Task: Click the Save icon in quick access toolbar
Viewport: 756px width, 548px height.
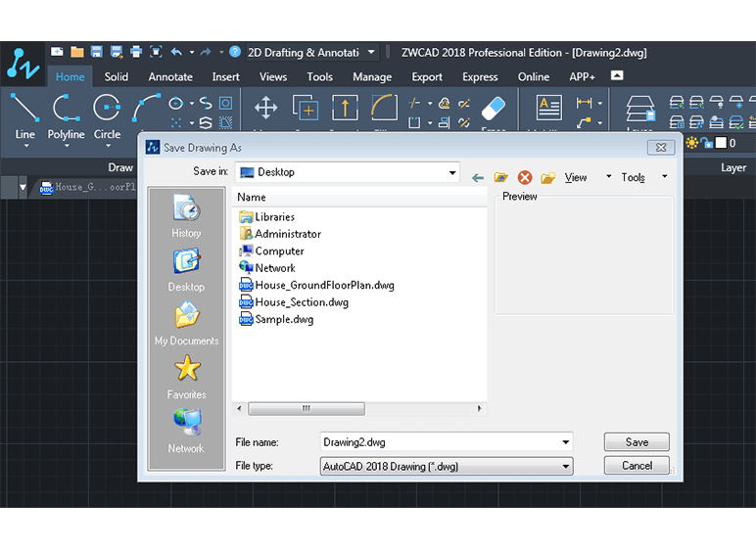Action: (x=96, y=52)
